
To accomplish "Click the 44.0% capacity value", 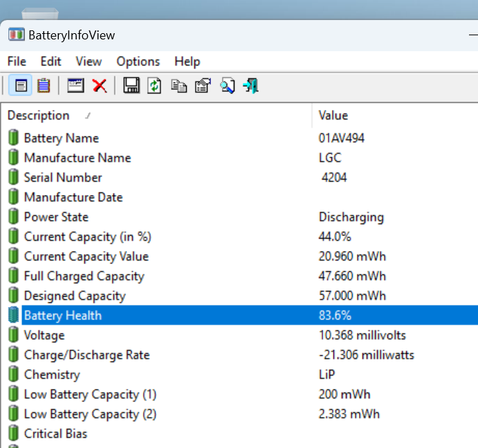I will tap(335, 236).
